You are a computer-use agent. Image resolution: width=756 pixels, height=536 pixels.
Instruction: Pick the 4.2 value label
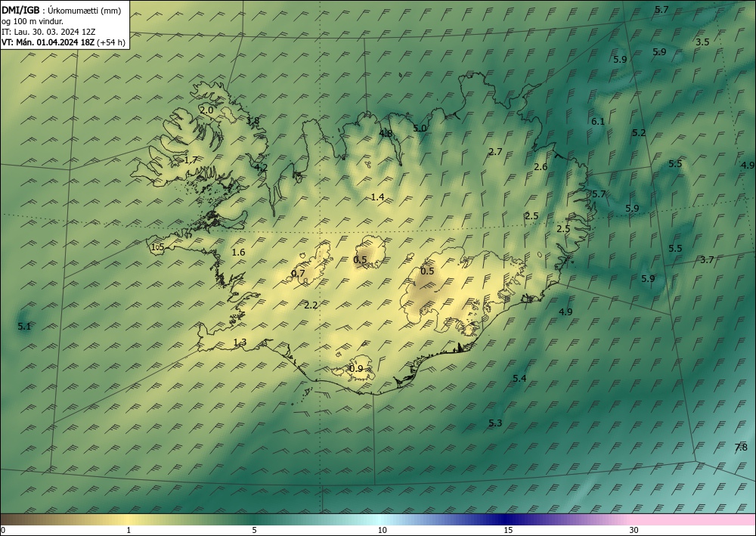tap(261, 168)
